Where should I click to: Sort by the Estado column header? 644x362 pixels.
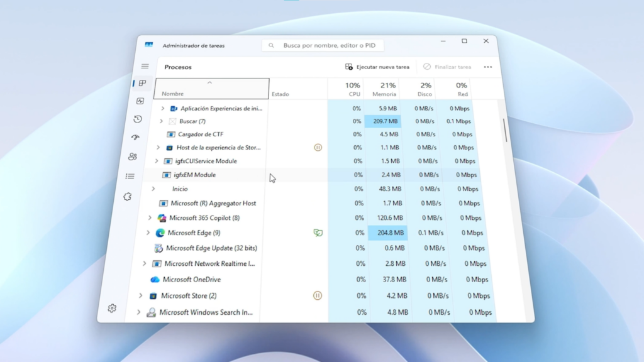pyautogui.click(x=298, y=89)
